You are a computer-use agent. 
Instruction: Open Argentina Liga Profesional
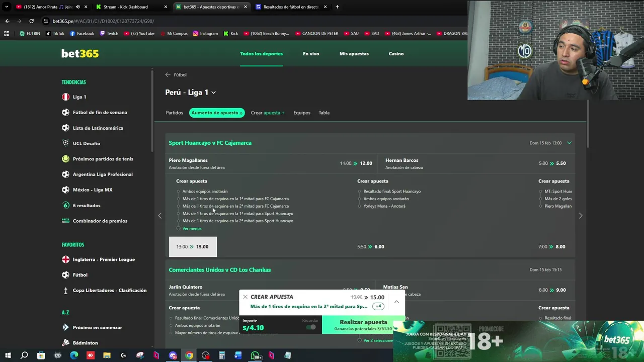[103, 174]
